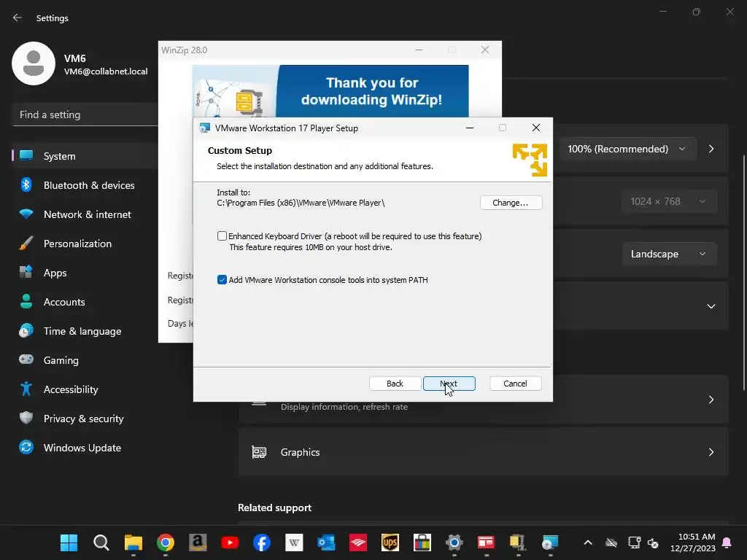Uncheck Add VMware console tools into PATH
The image size is (747, 560).
coord(222,280)
